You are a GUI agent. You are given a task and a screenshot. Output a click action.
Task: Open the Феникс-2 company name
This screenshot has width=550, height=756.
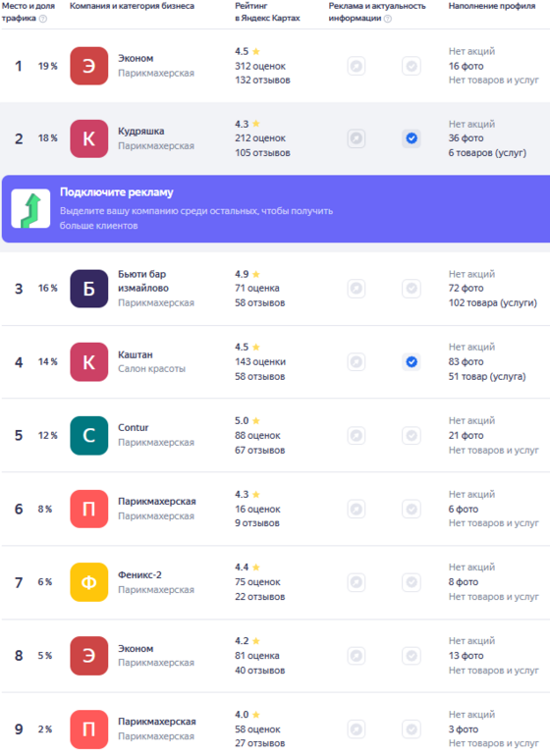tap(139, 574)
